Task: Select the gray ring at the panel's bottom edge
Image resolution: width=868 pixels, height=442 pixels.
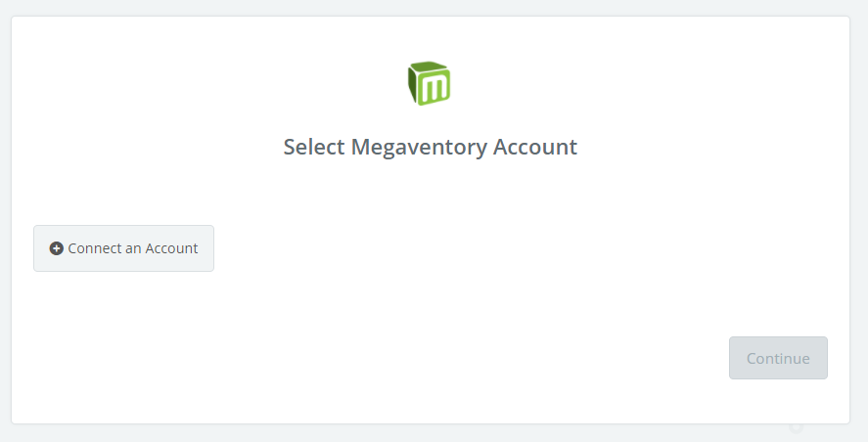Action: [796, 427]
